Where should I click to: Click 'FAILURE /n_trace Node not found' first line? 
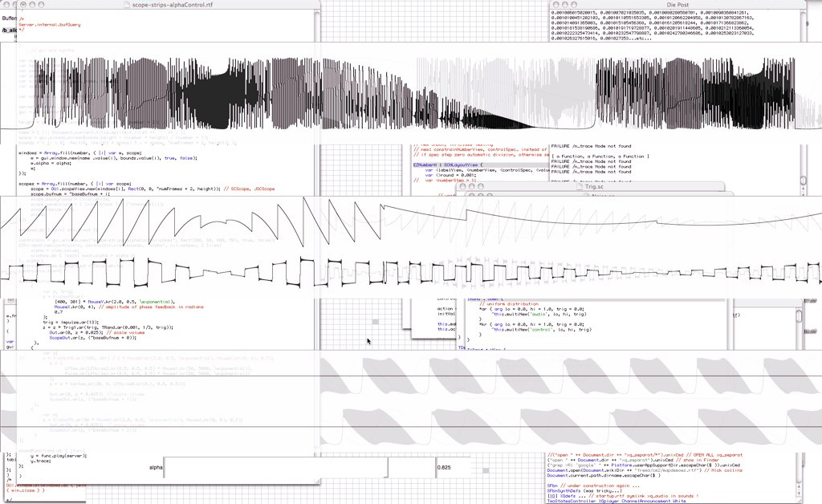(591, 146)
